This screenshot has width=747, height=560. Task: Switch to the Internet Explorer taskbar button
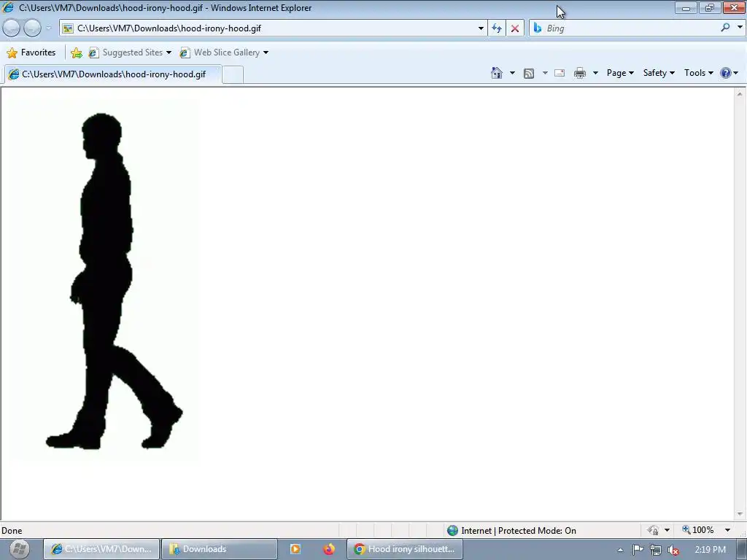coord(102,549)
